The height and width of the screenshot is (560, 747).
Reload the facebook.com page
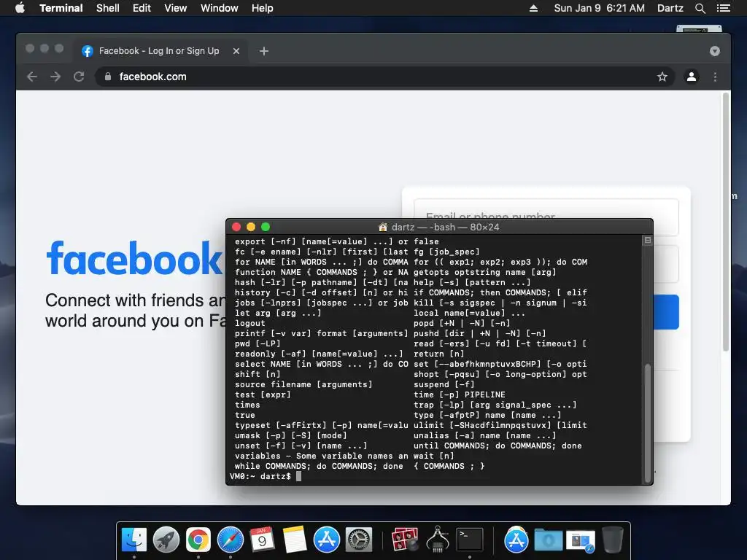click(x=79, y=77)
